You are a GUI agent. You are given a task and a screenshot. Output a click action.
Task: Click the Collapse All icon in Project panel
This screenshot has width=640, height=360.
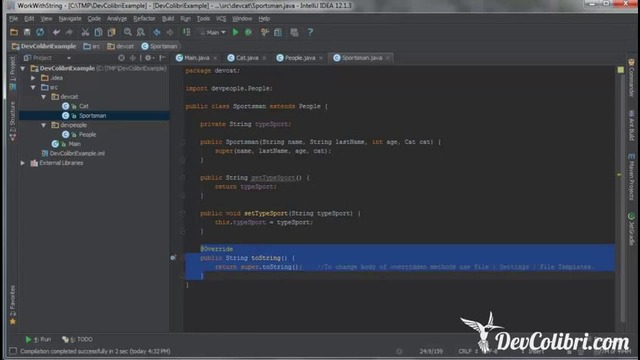pyautogui.click(x=133, y=58)
